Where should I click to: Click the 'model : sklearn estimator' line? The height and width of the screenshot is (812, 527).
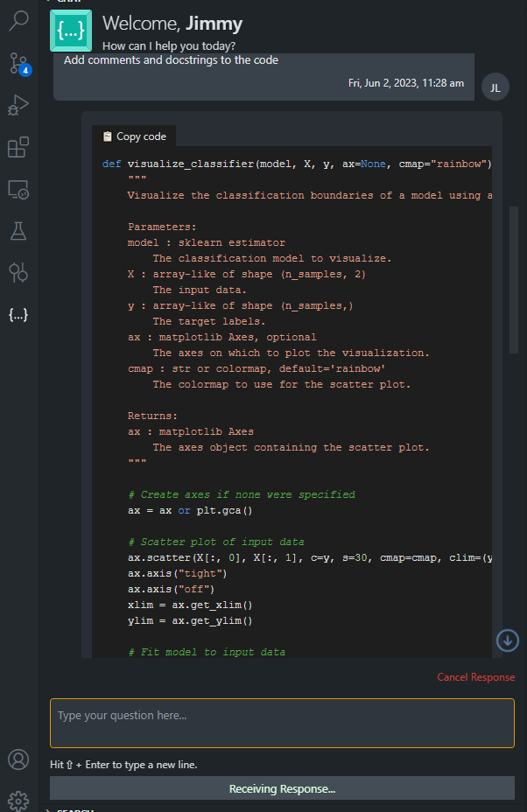[x=207, y=242]
